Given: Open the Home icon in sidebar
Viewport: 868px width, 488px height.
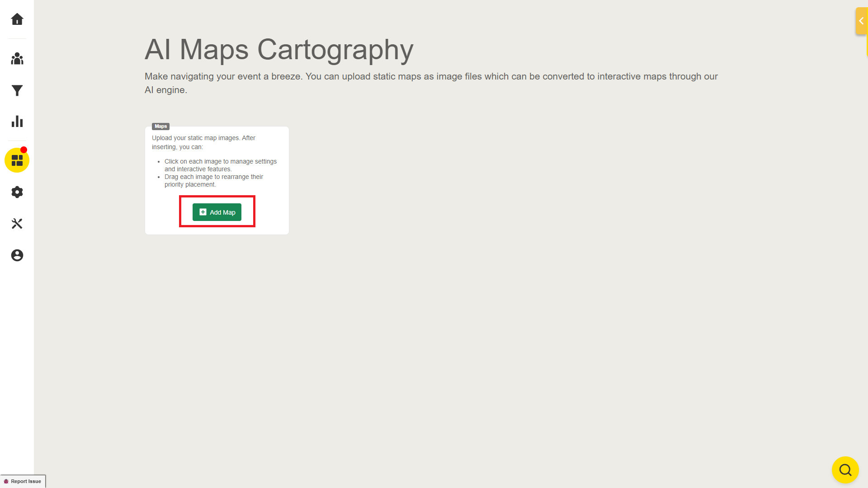Looking at the screenshot, I should (17, 19).
